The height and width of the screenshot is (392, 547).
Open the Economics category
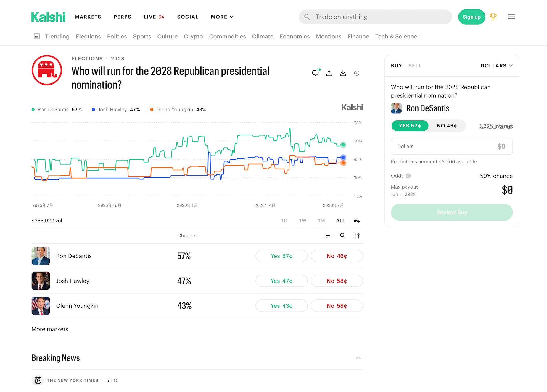[x=295, y=36]
